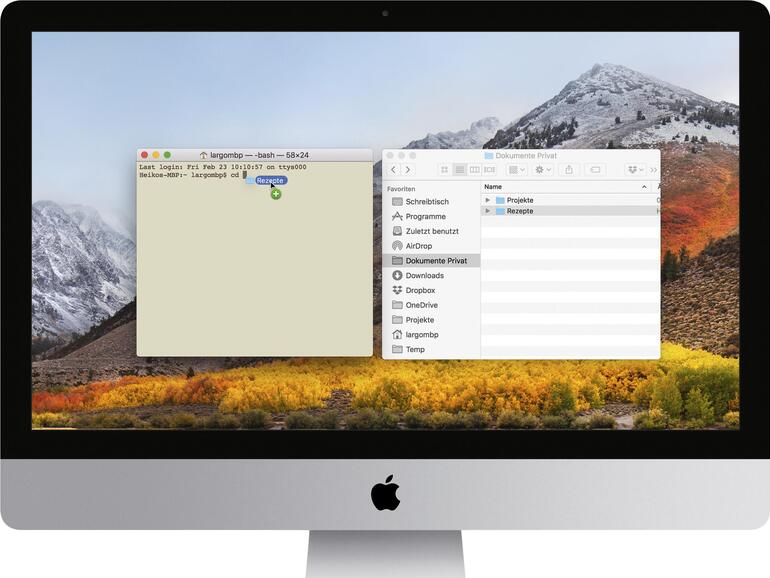The image size is (770, 578).
Task: Click the Last login line in Terminal
Action: click(222, 167)
